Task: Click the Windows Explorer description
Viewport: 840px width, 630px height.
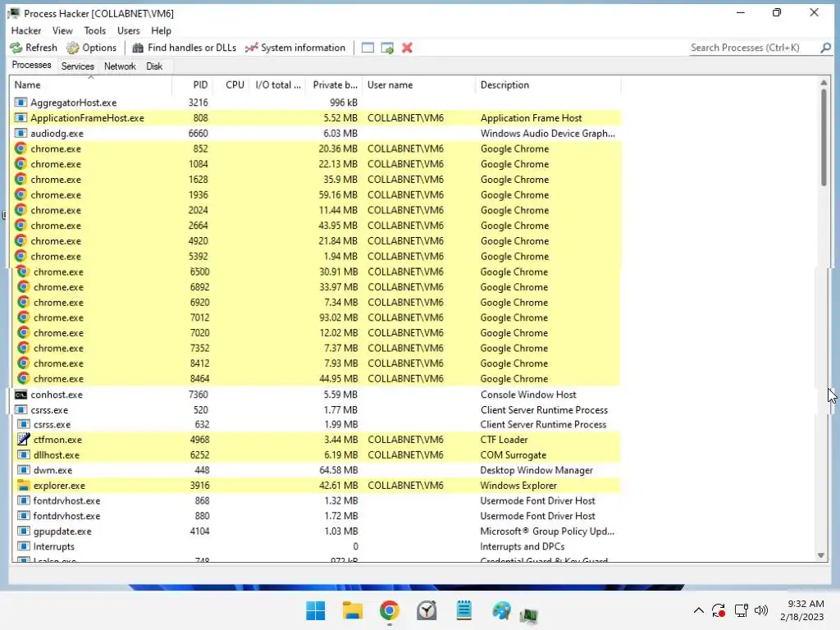Action: coord(518,486)
